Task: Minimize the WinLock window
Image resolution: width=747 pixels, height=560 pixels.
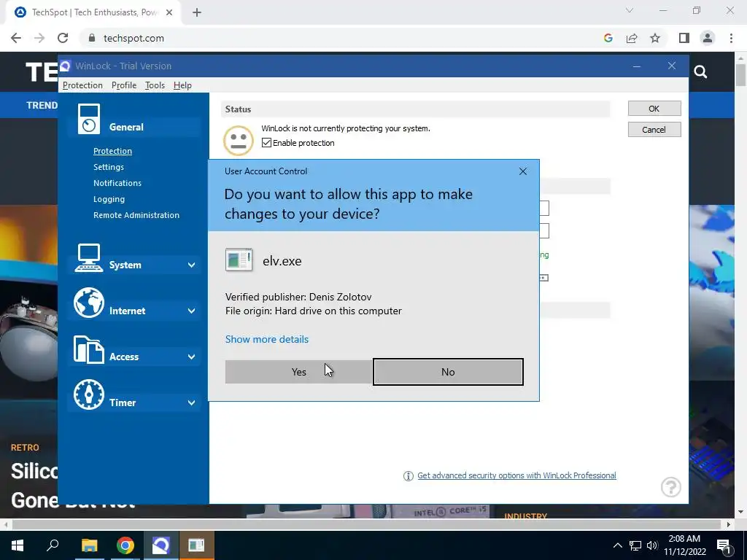Action: [x=636, y=66]
